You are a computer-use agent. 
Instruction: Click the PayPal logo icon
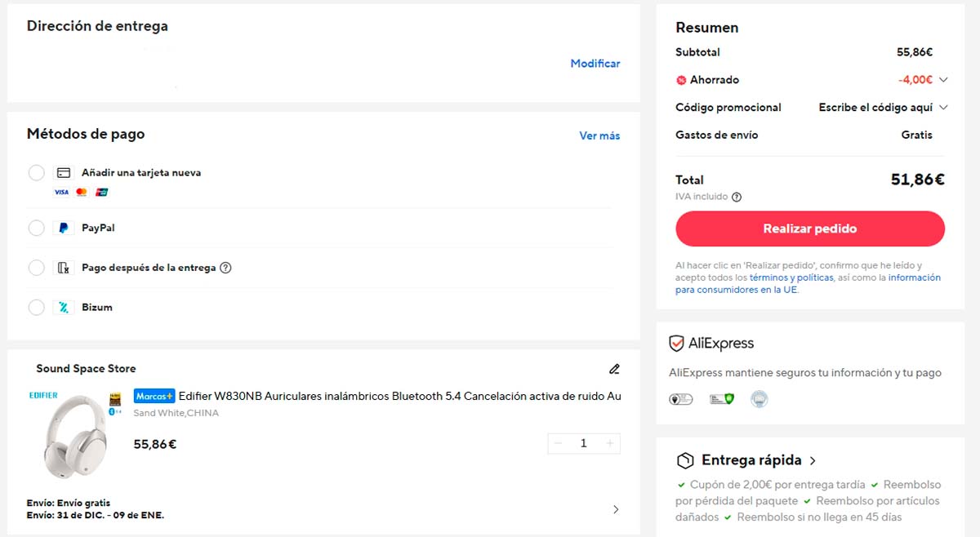[63, 228]
